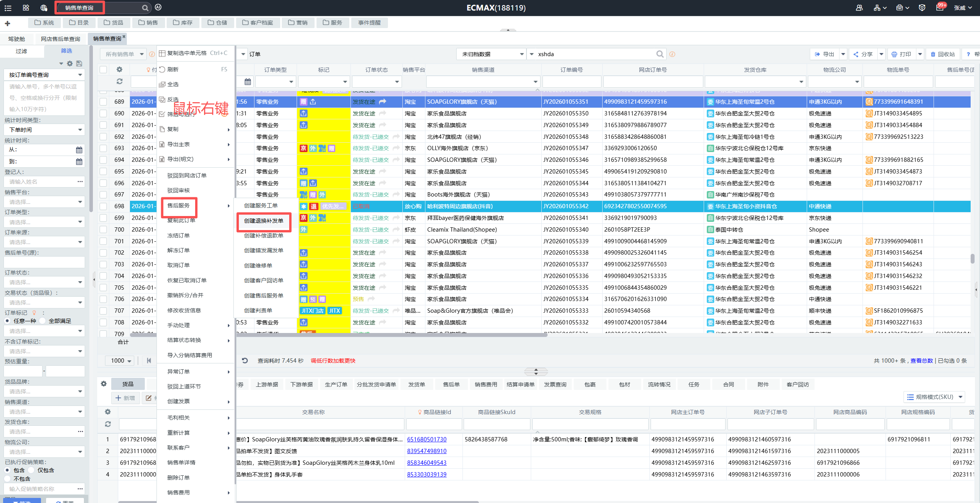Click the 查看总数 link
This screenshot has height=503, width=980.
tap(921, 361)
